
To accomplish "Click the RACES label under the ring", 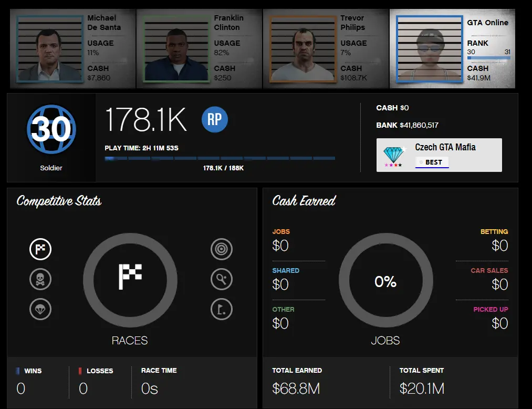I will [130, 340].
